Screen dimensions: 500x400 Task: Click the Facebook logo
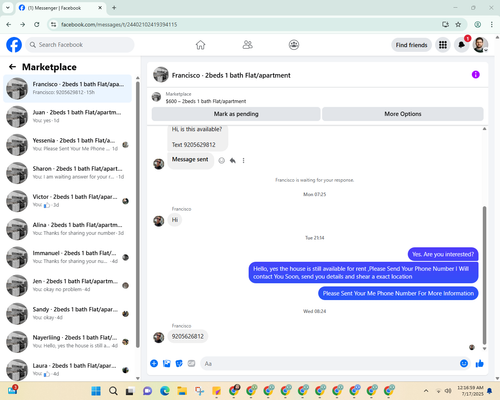point(14,45)
